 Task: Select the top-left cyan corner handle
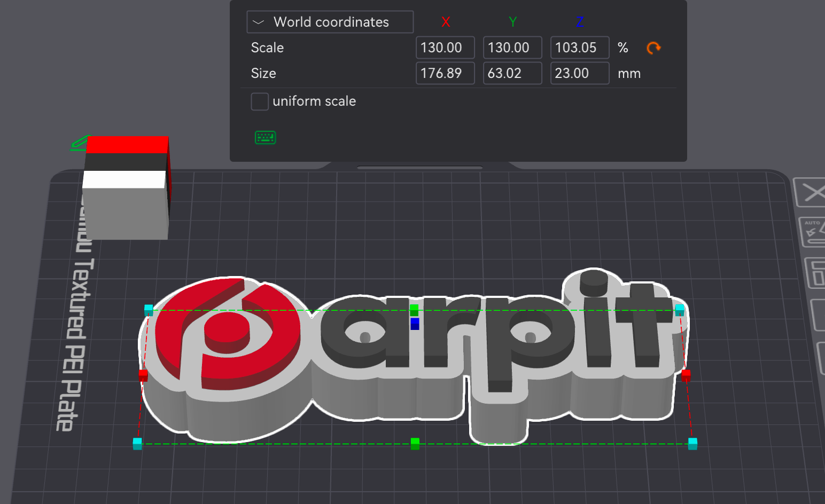click(149, 310)
